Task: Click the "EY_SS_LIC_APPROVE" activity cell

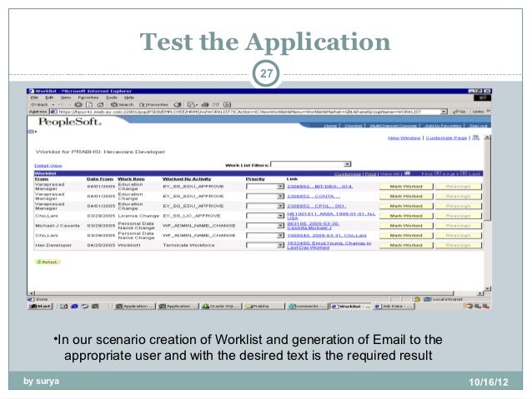Action: point(192,216)
